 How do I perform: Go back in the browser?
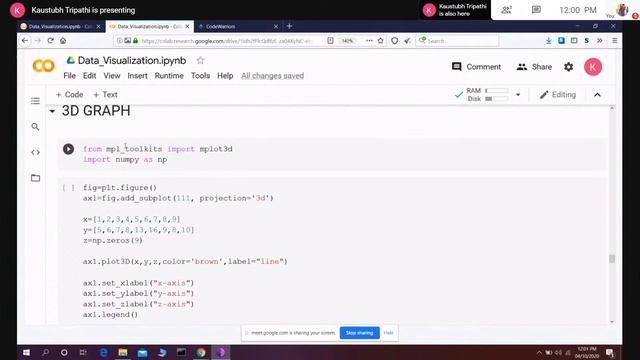pos(25,41)
